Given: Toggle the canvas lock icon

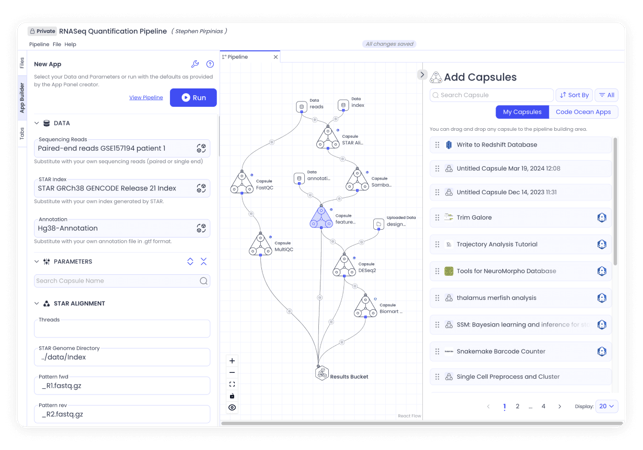Looking at the screenshot, I should 232,396.
